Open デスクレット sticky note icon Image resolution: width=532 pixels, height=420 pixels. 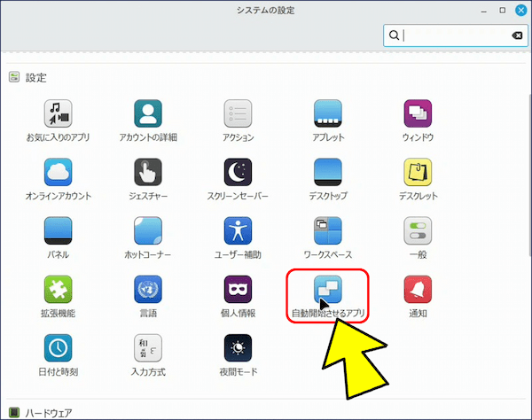pyautogui.click(x=418, y=172)
